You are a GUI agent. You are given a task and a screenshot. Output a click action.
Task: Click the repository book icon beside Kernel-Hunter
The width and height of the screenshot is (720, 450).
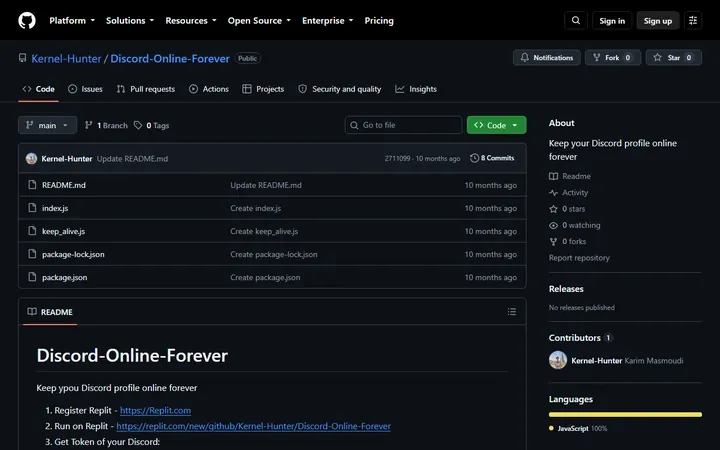[22, 58]
